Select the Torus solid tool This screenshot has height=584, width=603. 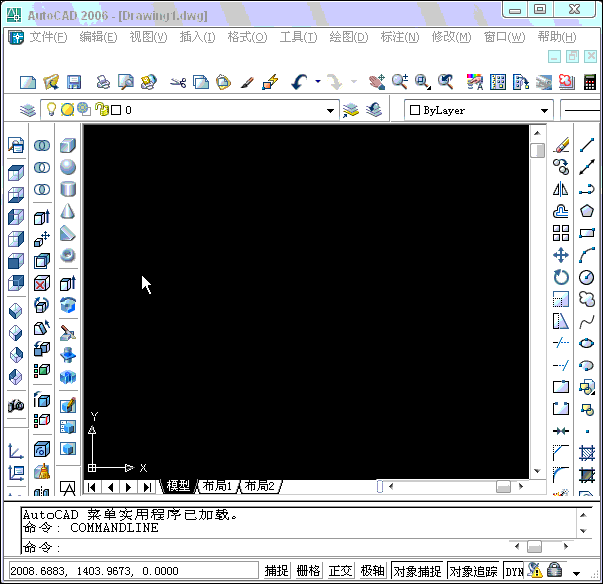click(68, 255)
